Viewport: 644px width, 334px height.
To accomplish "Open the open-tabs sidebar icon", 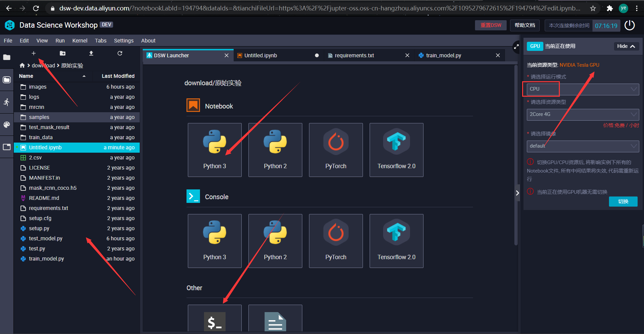I will tap(7, 147).
